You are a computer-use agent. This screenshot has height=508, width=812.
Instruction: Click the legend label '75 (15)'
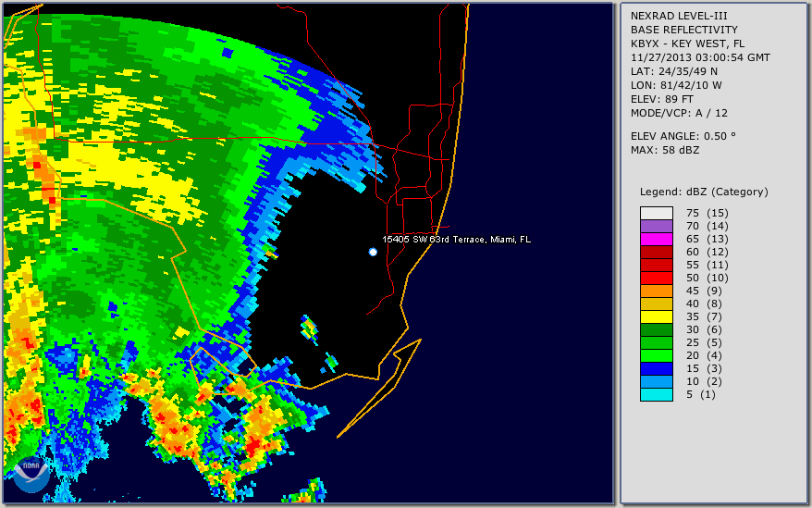(707, 213)
